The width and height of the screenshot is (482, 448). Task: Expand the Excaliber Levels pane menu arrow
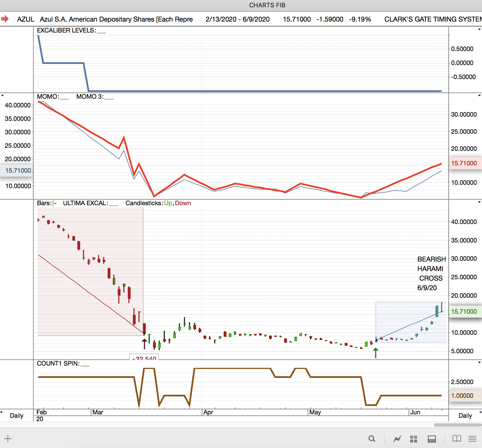tap(479, 29)
